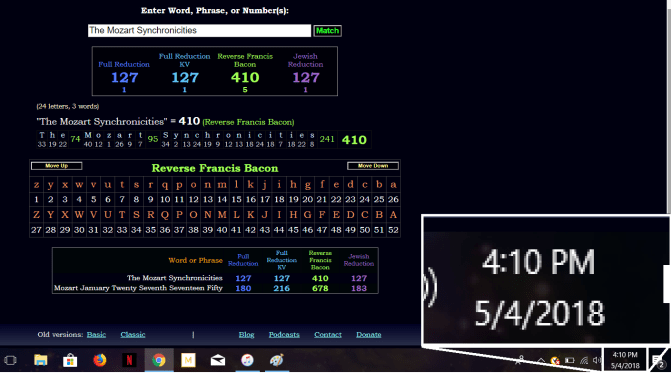Viewport: 671px width, 373px height.
Task: Open Task View in the taskbar
Action: 11,360
